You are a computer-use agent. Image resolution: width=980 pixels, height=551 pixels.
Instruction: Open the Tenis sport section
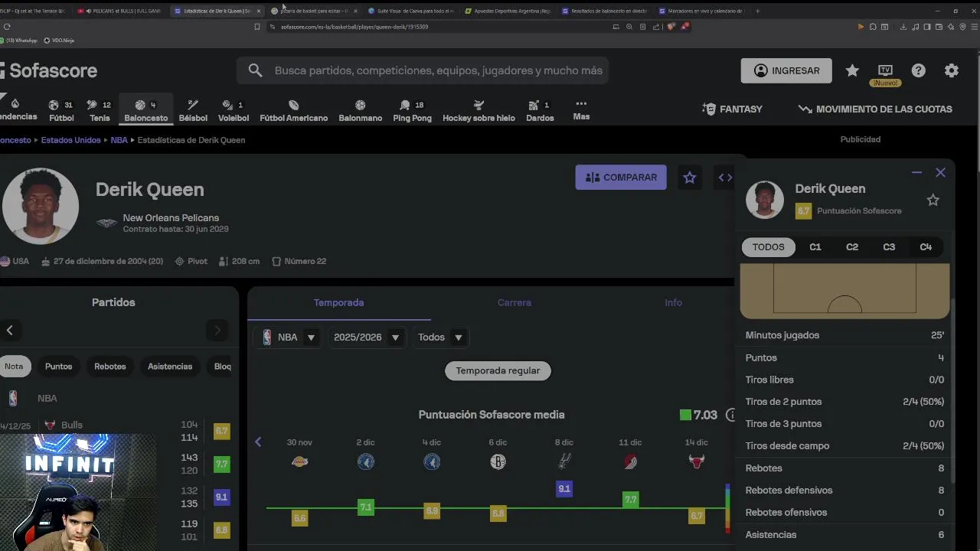100,111
